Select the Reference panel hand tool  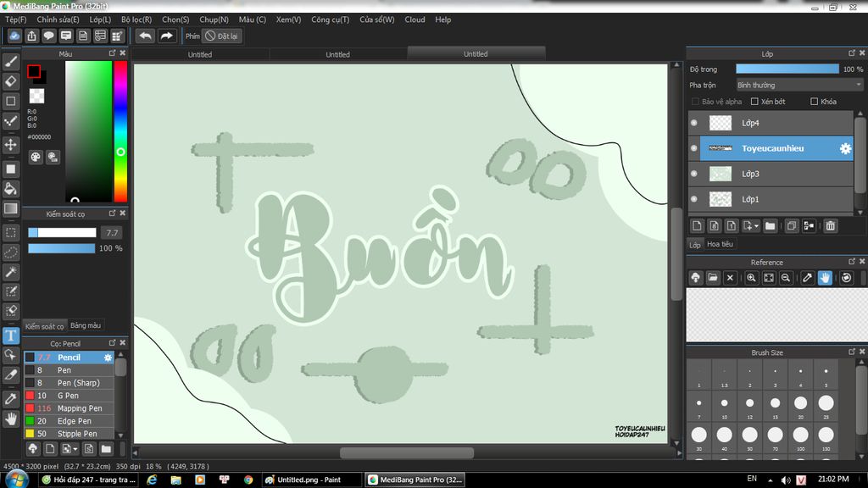click(x=825, y=278)
